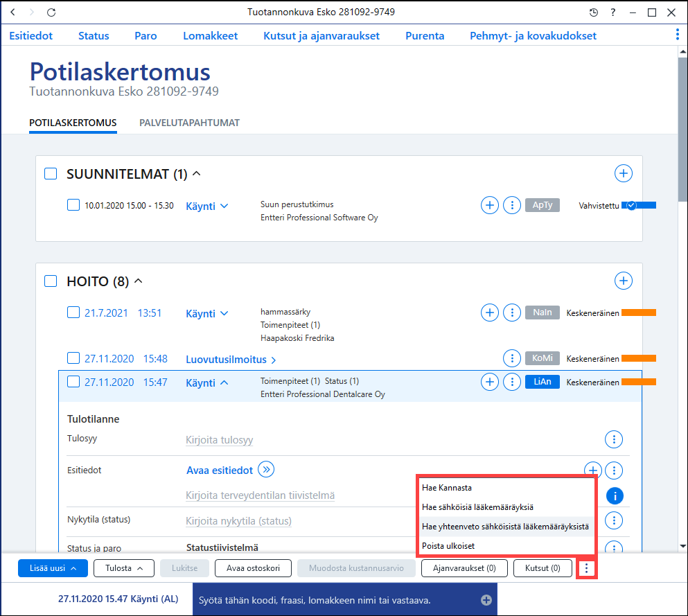Open help via the question mark icon
The height and width of the screenshot is (616, 688).
613,12
